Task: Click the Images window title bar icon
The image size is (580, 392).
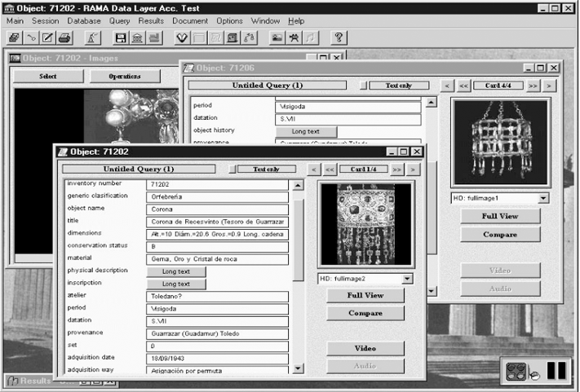Action: 15,58
